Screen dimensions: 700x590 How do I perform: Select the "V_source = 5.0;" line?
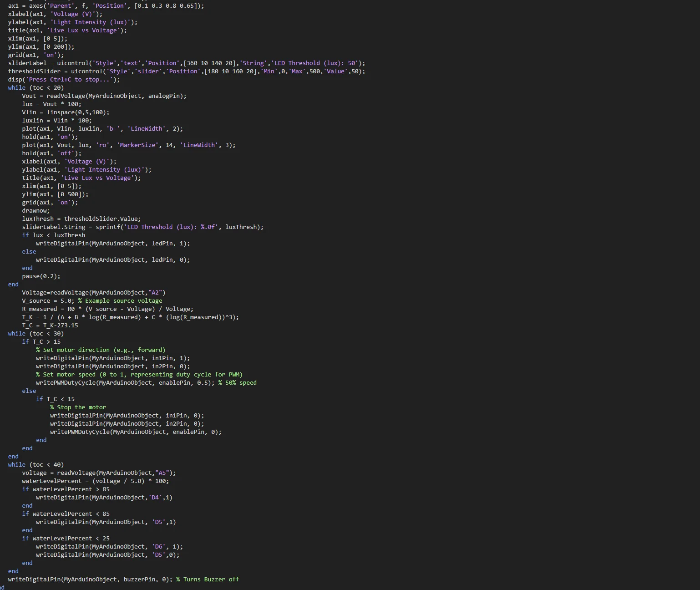coord(92,301)
